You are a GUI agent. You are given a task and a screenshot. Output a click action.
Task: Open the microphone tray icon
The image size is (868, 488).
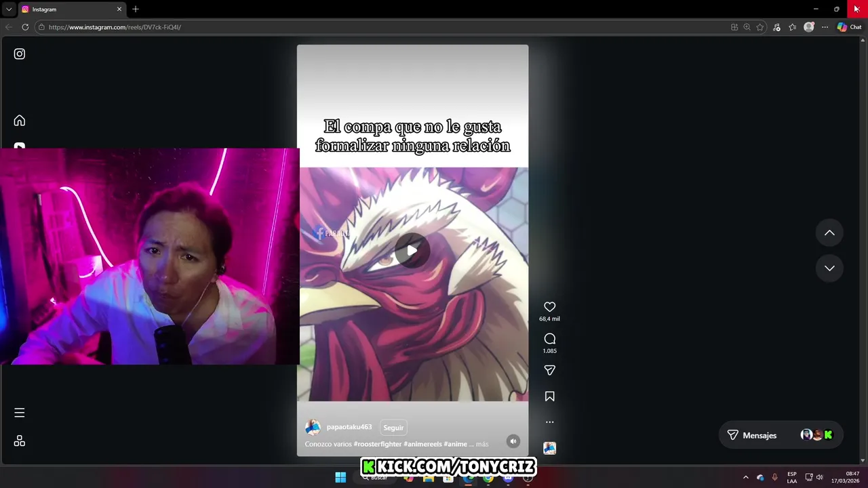point(774,477)
